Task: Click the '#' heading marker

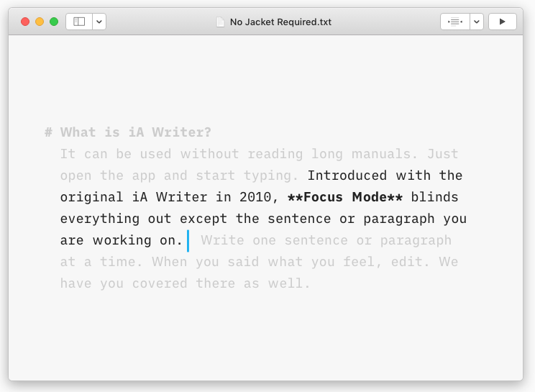Action: pos(48,132)
